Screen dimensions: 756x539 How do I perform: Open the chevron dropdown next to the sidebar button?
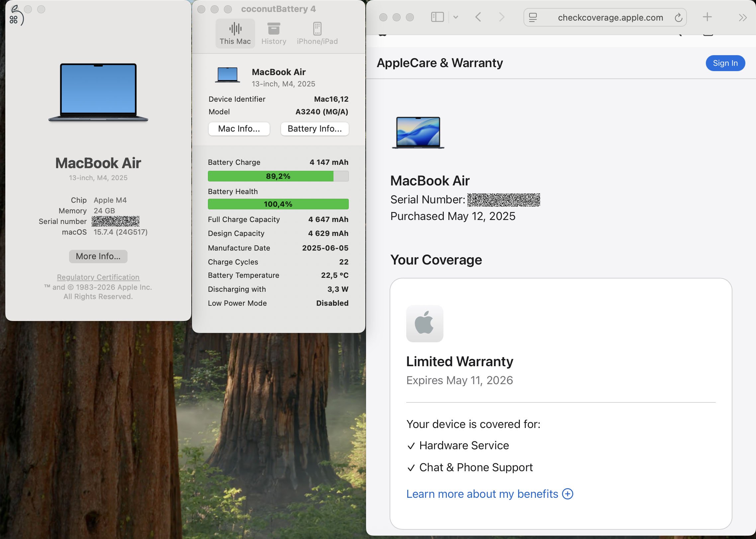(456, 17)
